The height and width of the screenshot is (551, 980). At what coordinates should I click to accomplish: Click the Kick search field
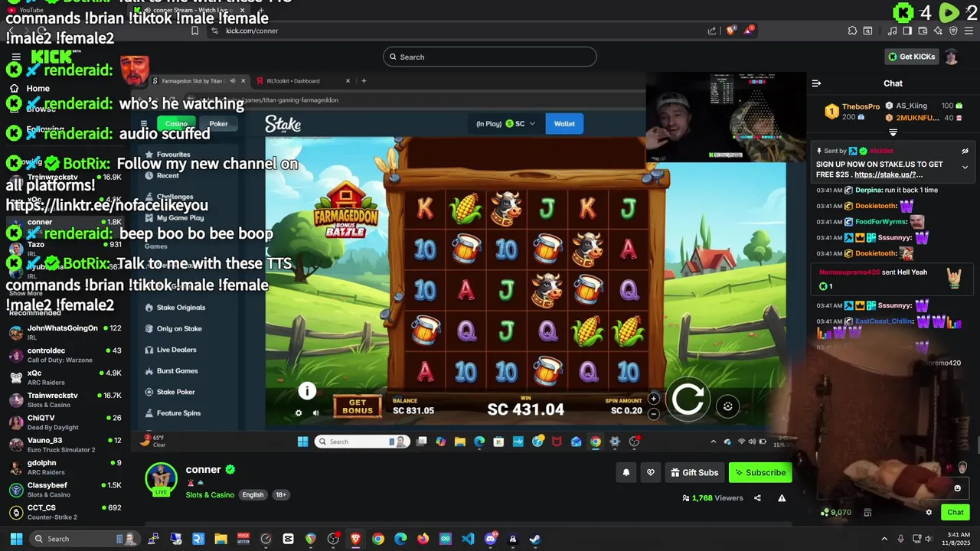(x=490, y=57)
